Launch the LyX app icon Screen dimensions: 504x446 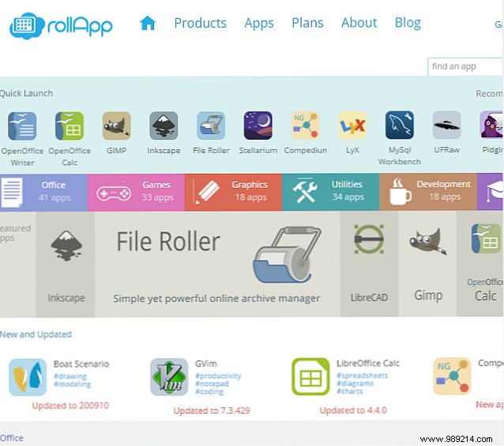[352, 126]
